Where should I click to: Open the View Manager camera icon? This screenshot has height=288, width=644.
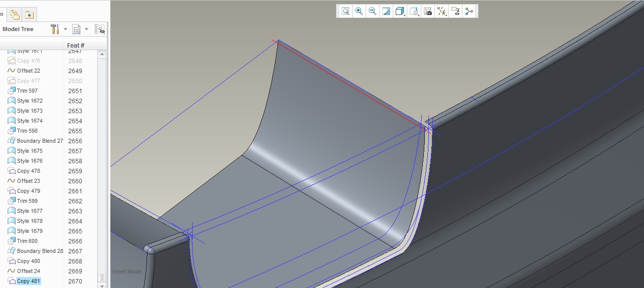pos(428,12)
